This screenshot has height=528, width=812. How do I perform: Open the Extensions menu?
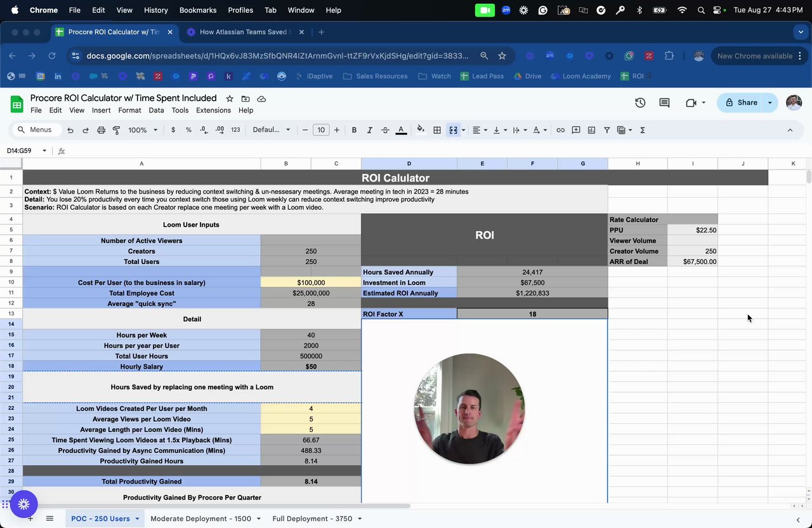coord(213,110)
